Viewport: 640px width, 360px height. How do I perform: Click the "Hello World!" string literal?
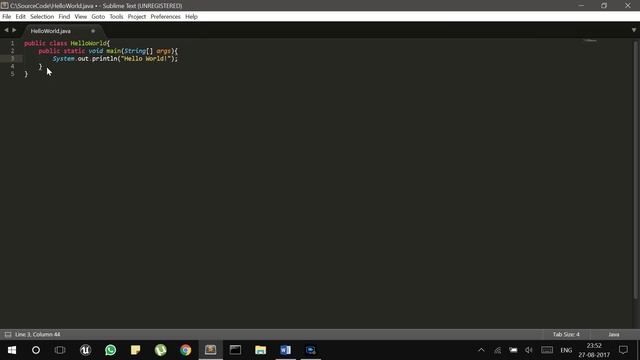[145, 59]
